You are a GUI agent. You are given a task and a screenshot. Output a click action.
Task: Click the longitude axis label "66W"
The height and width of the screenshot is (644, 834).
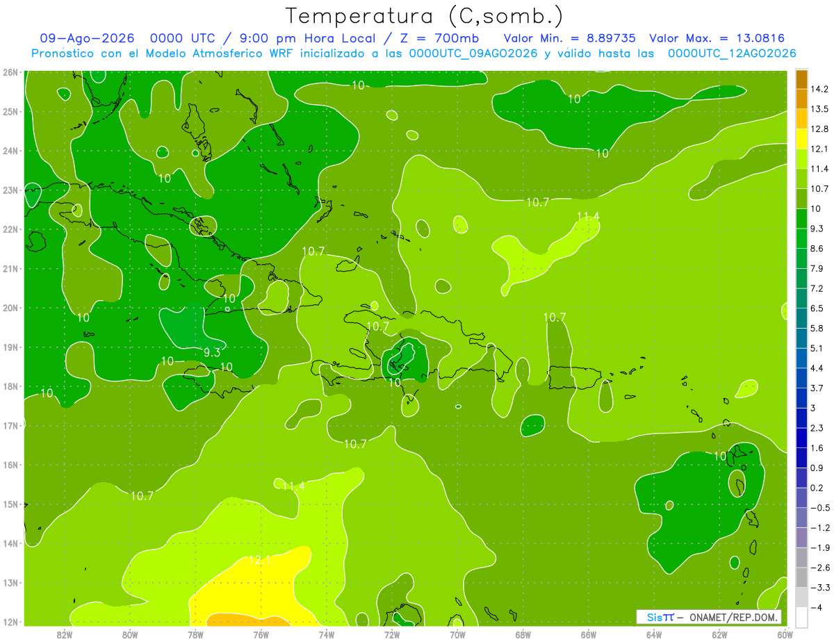(588, 634)
